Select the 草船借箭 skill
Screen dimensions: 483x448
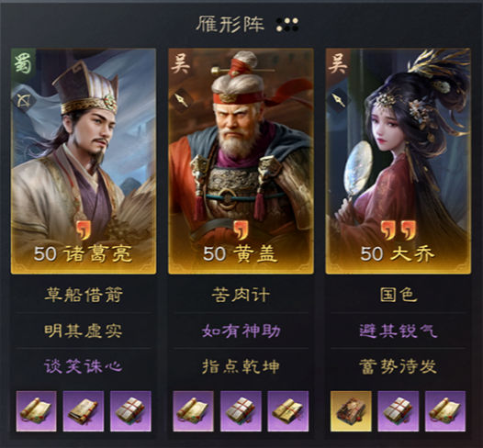coord(84,295)
